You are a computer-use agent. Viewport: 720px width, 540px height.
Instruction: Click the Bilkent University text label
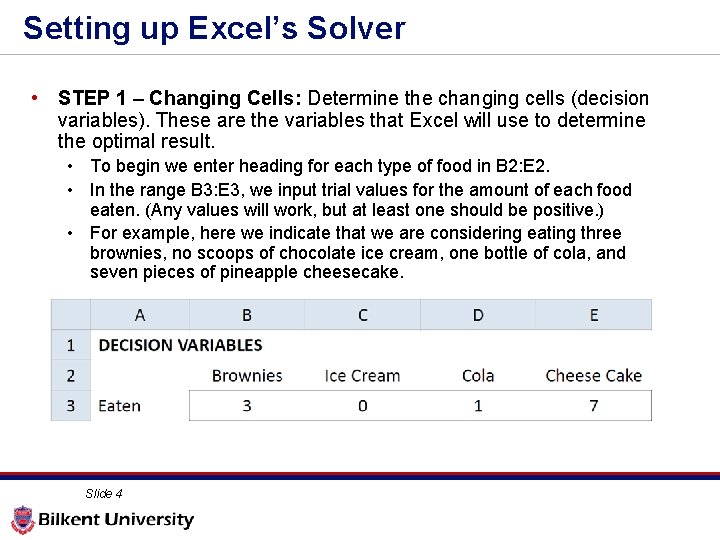[x=116, y=520]
